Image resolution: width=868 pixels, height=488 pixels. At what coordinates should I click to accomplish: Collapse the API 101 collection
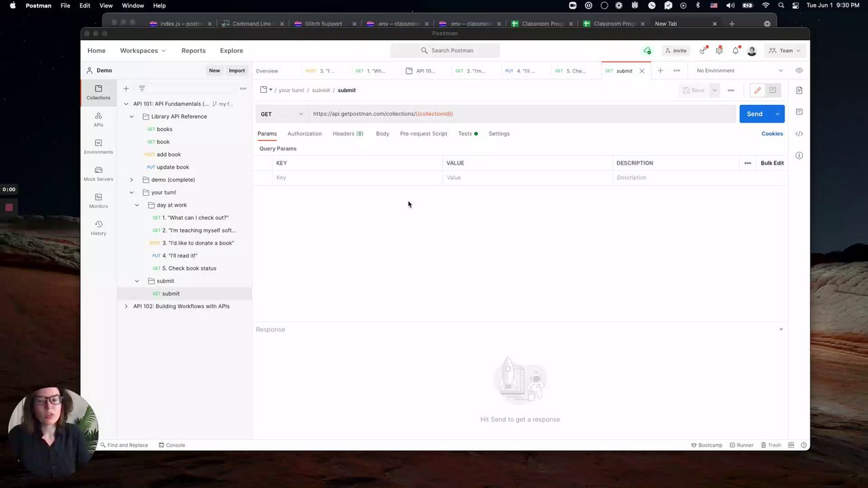coord(125,104)
